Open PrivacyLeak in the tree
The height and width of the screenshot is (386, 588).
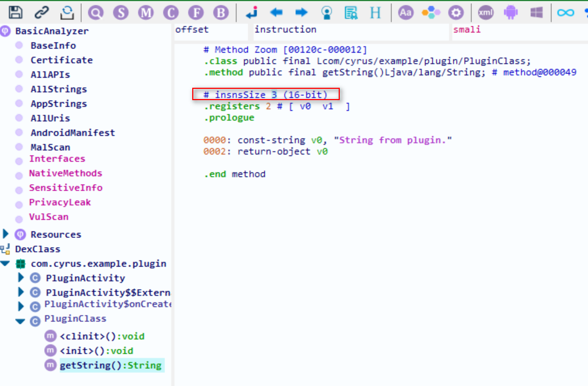[60, 202]
